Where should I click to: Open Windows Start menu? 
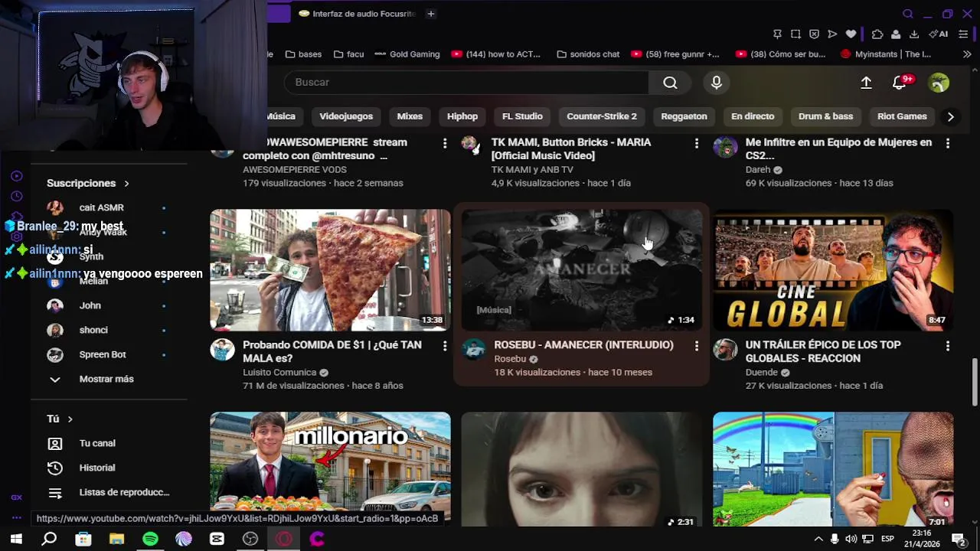click(16, 539)
